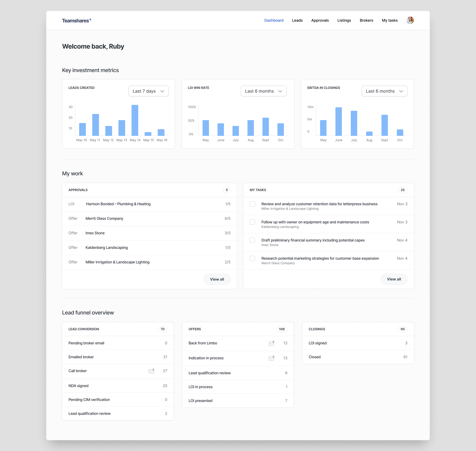Click mail icon on Back from Limbo row
476x451 pixels.
coord(271,343)
